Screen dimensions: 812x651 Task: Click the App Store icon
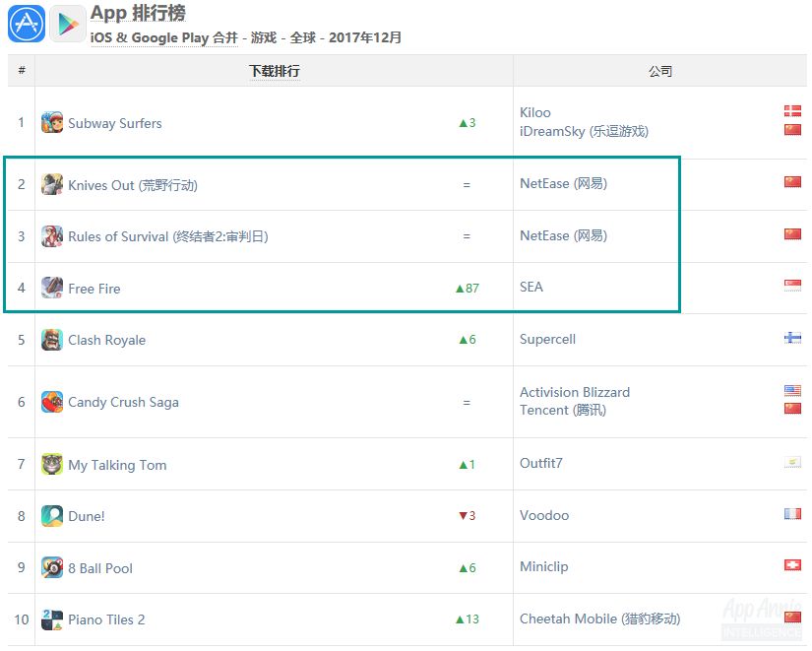tap(27, 24)
